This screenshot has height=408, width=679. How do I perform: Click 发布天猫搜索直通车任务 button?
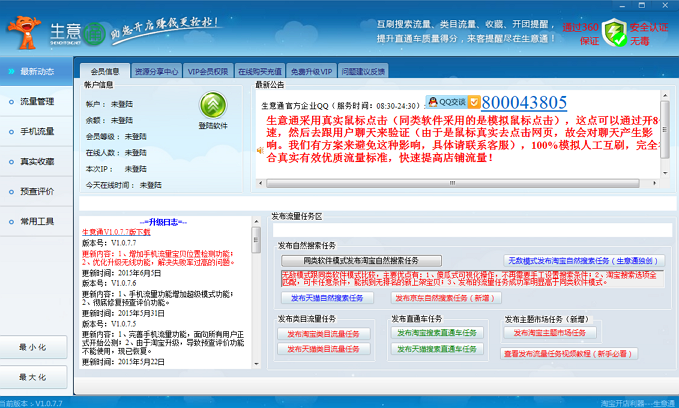pyautogui.click(x=437, y=349)
